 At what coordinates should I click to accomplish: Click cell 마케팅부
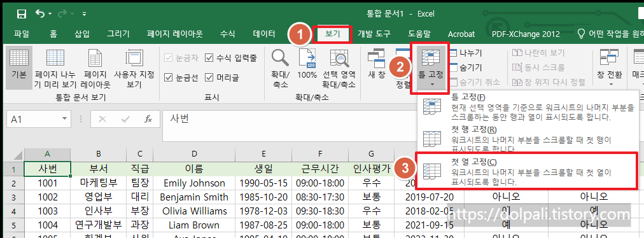coord(99,183)
